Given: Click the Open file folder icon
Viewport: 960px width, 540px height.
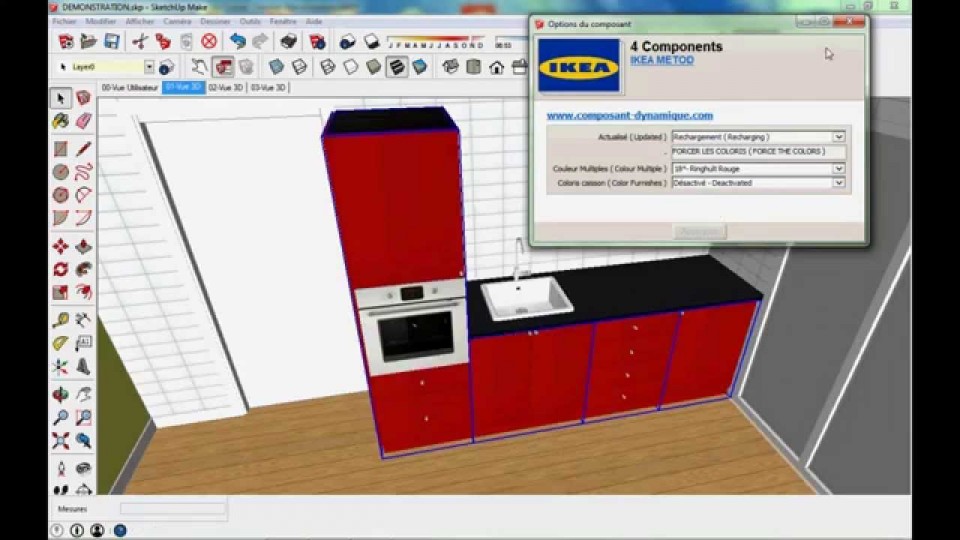Looking at the screenshot, I should 88,41.
